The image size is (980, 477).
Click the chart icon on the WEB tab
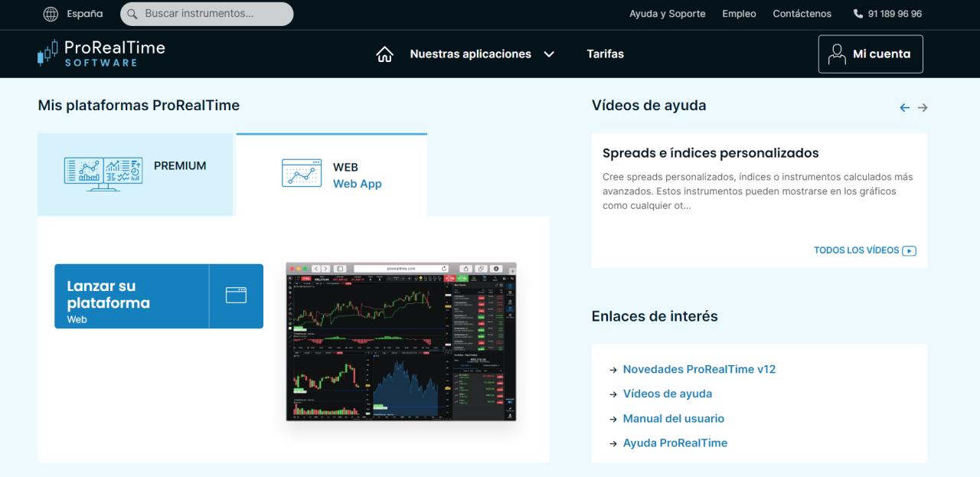(x=301, y=174)
